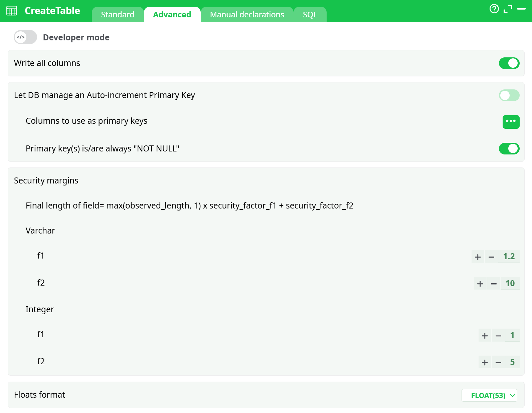Go to the SQL tab
The width and height of the screenshot is (532, 413).
(x=310, y=15)
